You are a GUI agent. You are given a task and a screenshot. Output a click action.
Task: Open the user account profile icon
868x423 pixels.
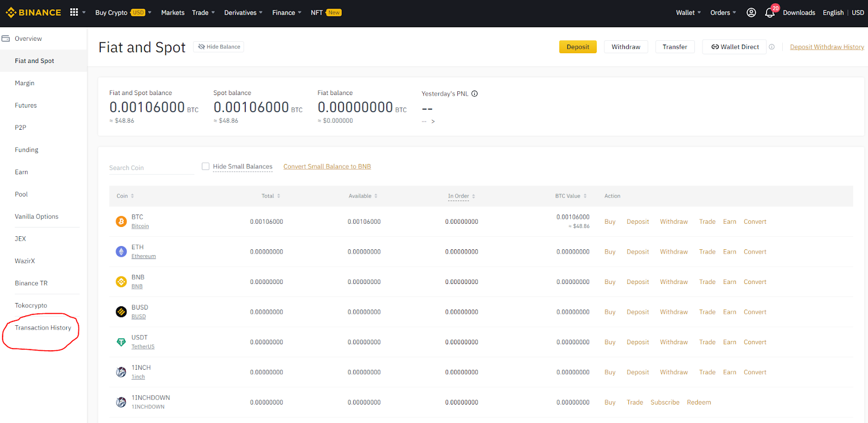pos(751,12)
